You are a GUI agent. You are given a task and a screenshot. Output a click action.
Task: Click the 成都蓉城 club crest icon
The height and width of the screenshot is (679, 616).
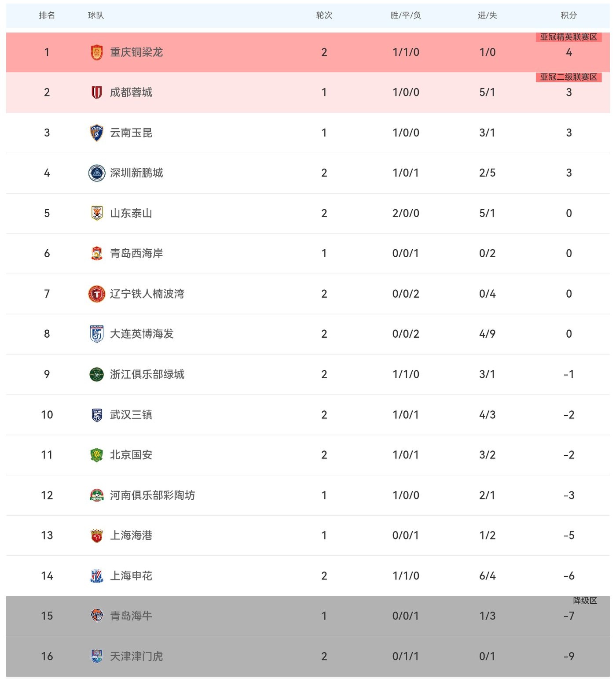[x=96, y=92]
